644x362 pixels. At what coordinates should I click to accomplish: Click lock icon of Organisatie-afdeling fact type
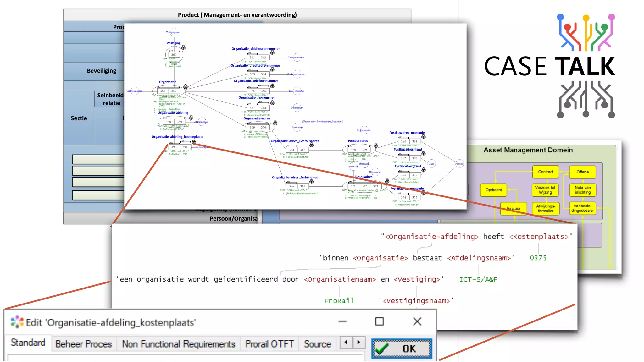tap(191, 117)
